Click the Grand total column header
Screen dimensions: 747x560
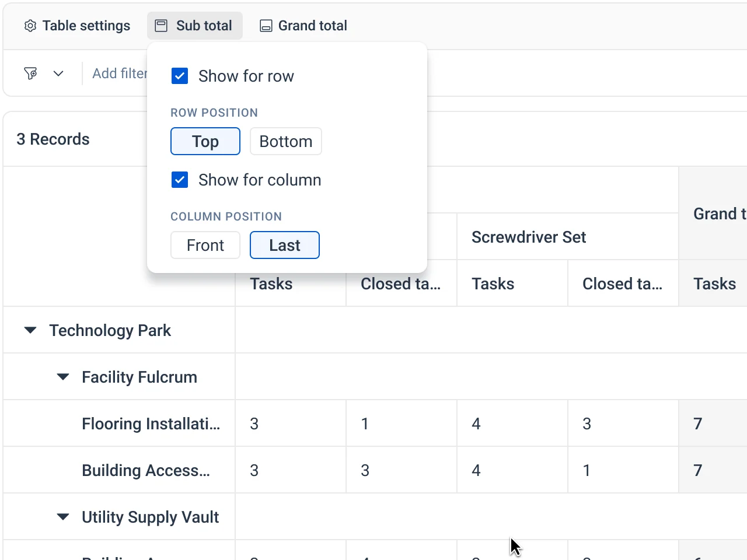point(713,213)
